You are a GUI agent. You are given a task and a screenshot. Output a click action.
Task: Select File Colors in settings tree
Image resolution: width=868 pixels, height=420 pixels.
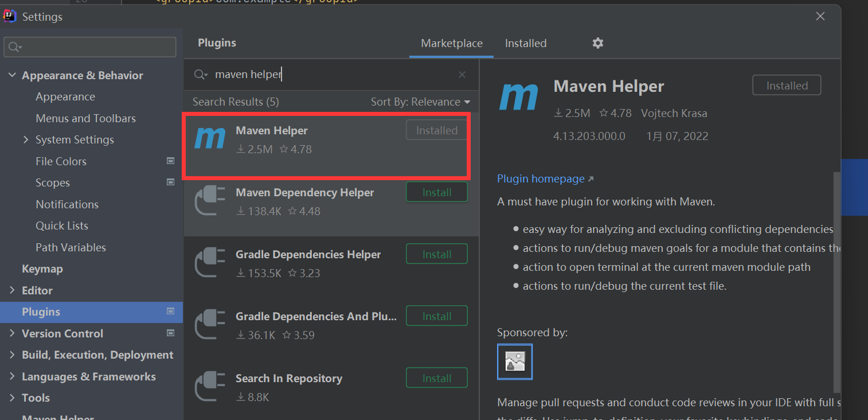pyautogui.click(x=61, y=161)
